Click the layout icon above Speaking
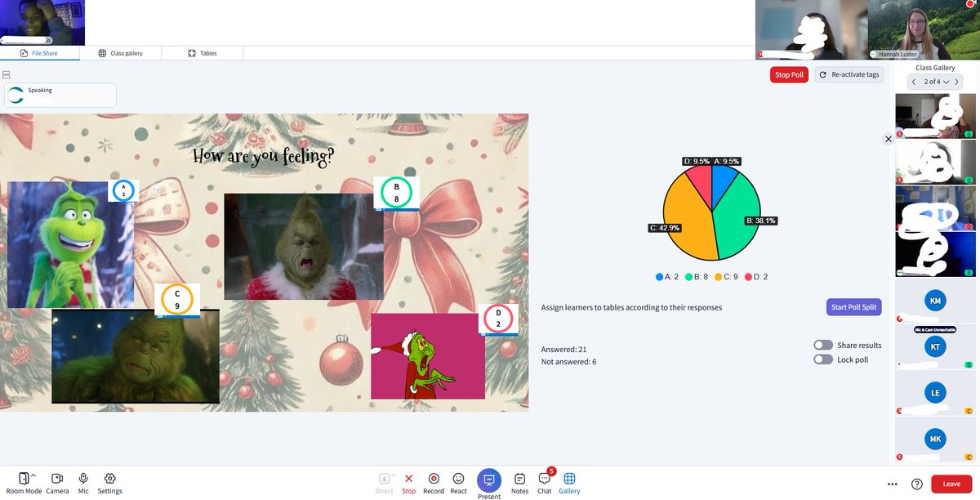The height and width of the screenshot is (500, 980). (x=7, y=74)
